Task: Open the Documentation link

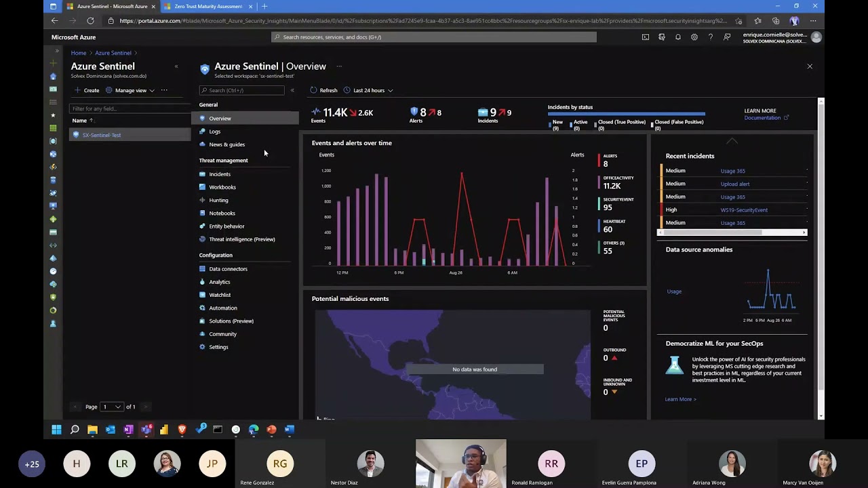Action: tap(766, 118)
